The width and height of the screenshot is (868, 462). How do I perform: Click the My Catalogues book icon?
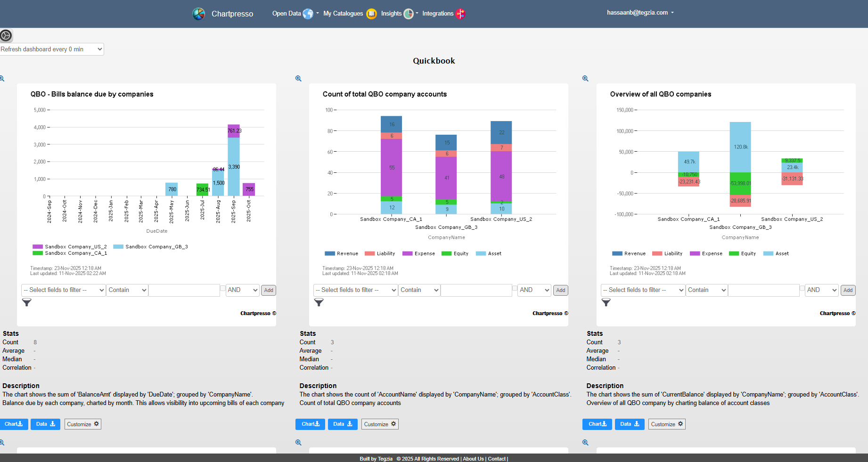371,14
